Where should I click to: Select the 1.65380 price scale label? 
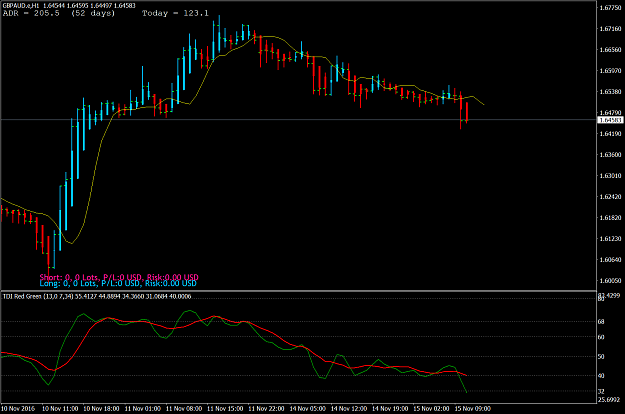click(x=610, y=92)
